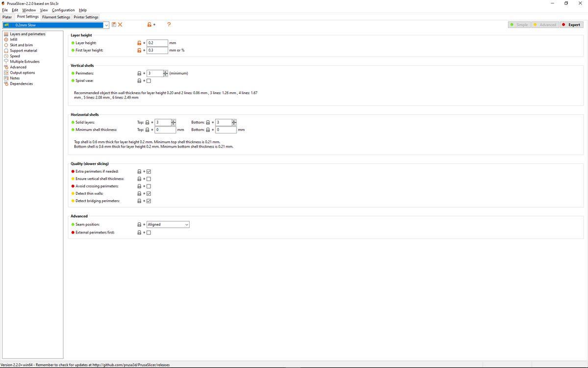Uncheck Detect bridging perimeters checkbox
The width and height of the screenshot is (588, 368).
point(148,201)
